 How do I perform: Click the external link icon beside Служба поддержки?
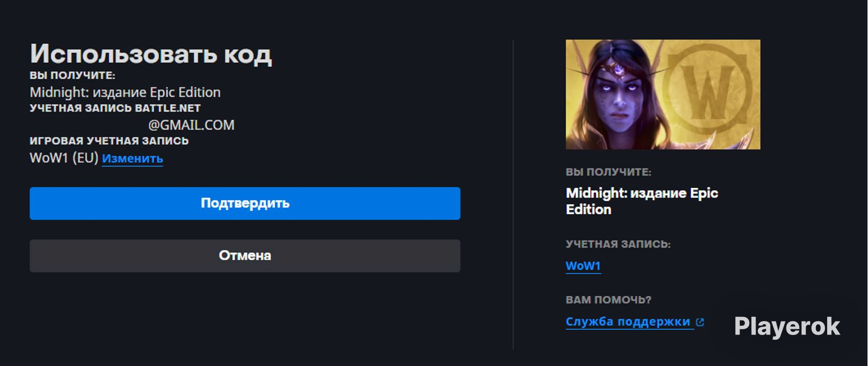700,322
